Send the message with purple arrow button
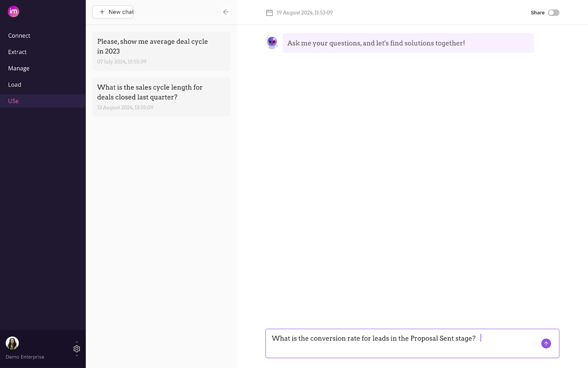Image resolution: width=588 pixels, height=368 pixels. [546, 343]
